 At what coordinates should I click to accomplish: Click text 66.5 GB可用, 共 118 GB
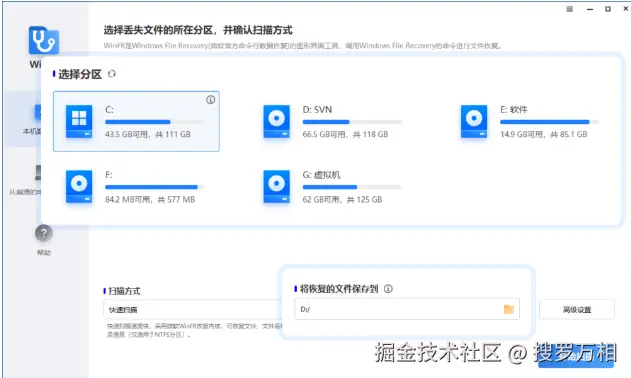click(345, 134)
